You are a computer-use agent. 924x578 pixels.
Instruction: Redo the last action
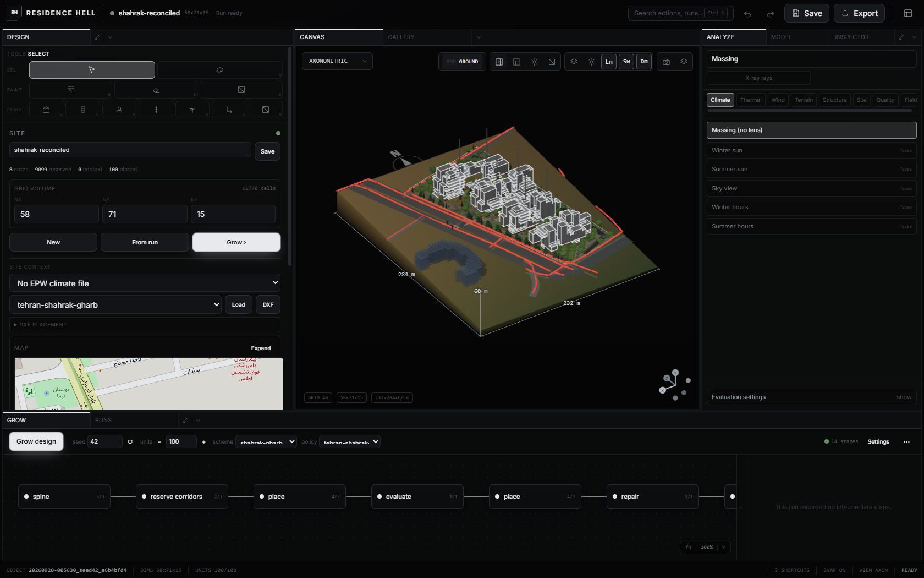pos(771,13)
